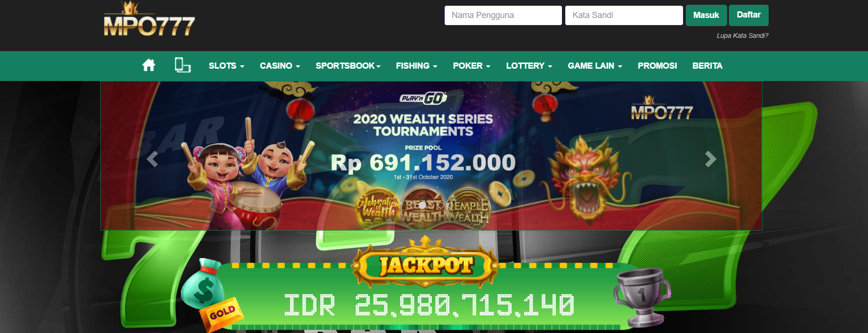Show previous banner with left arrow
This screenshot has height=333, width=868.
(152, 159)
